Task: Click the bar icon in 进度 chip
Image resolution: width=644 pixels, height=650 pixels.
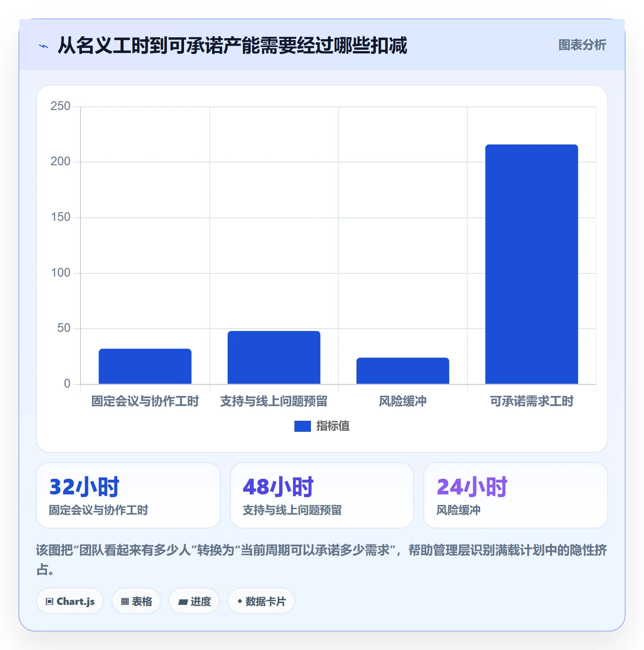Action: (x=183, y=602)
